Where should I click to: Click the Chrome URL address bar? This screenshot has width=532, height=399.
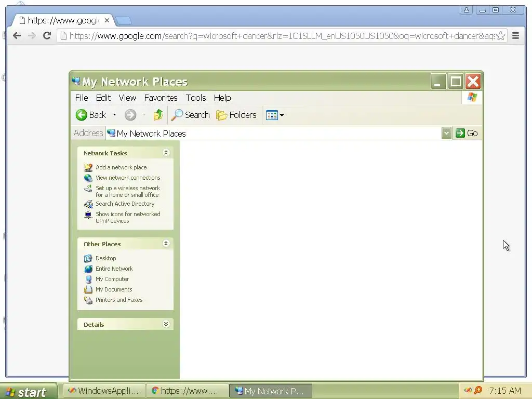282,36
